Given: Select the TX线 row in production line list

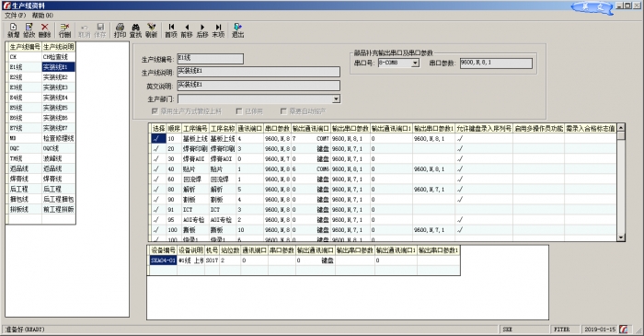Looking at the screenshot, I should tap(41, 158).
